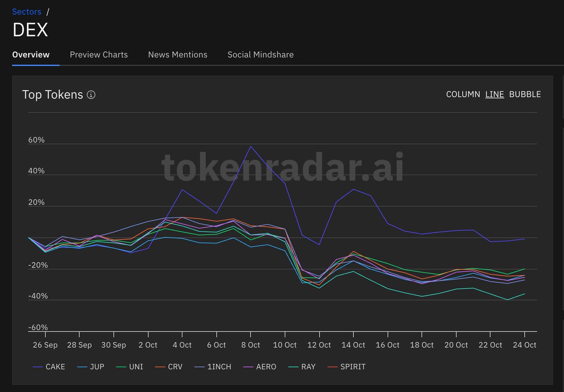Click the DEX page title

click(30, 31)
